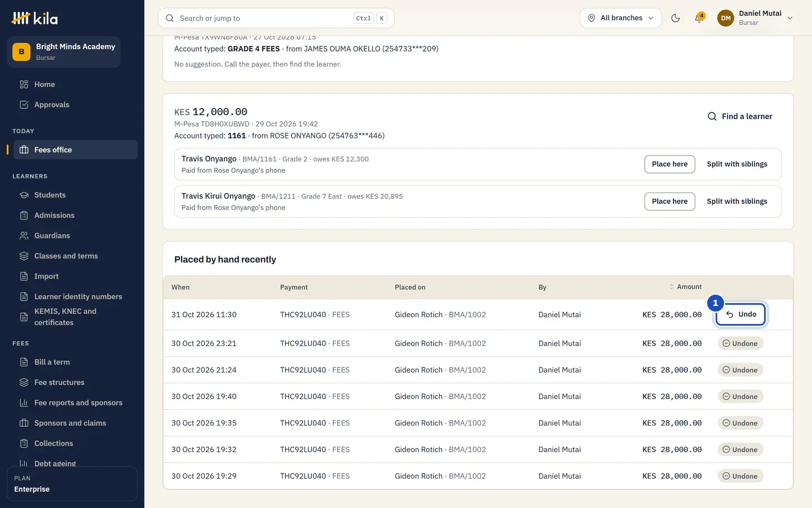812x508 pixels.
Task: Open the All branches dropdown
Action: [x=621, y=18]
